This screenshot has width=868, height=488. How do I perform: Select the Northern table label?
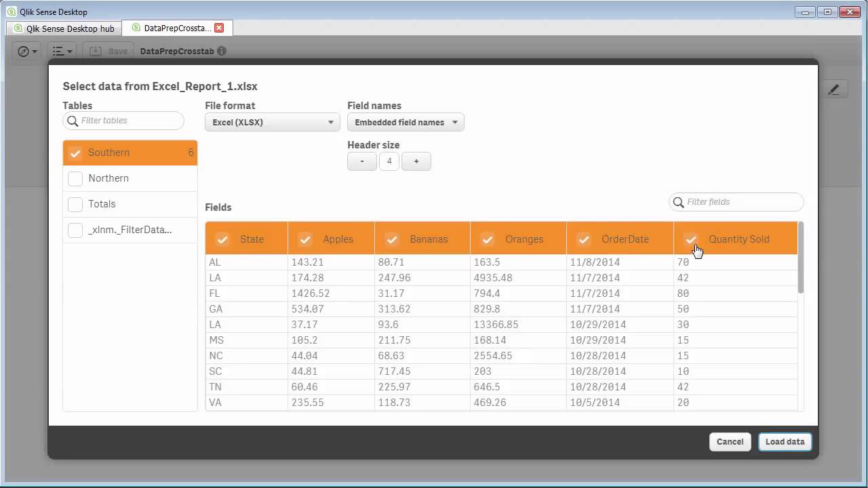click(108, 178)
